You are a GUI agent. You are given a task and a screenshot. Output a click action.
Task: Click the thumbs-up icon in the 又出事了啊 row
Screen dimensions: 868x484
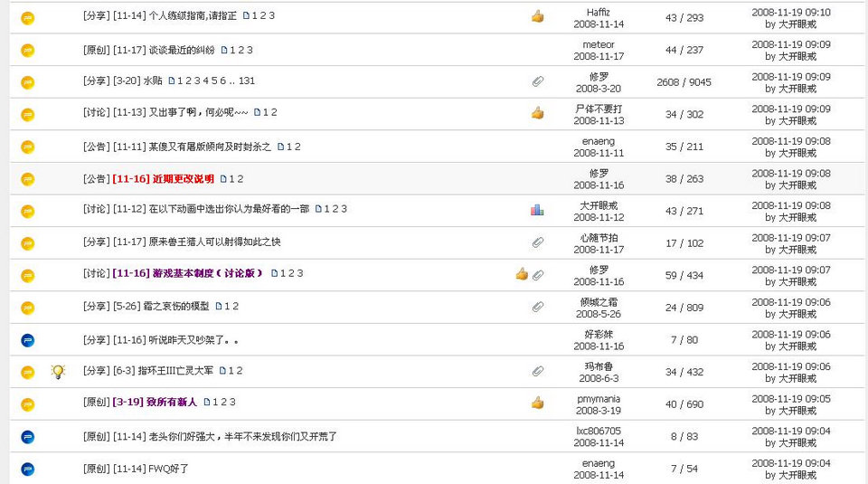(x=537, y=113)
